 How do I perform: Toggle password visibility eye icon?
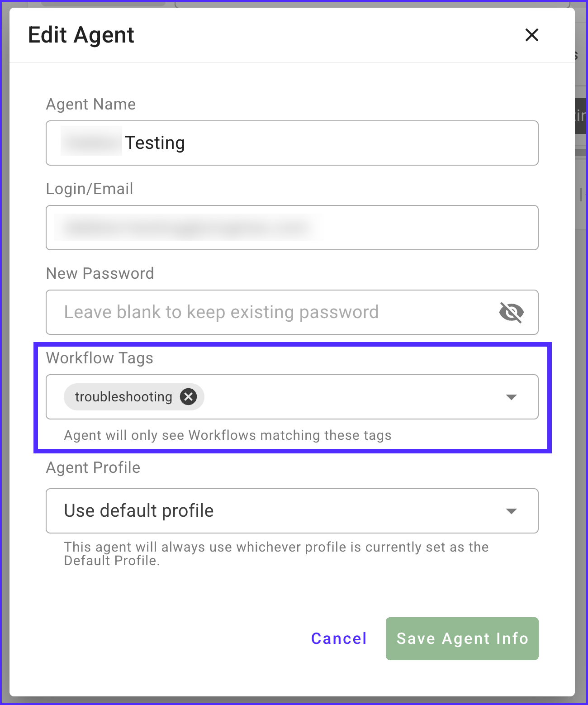click(x=511, y=312)
